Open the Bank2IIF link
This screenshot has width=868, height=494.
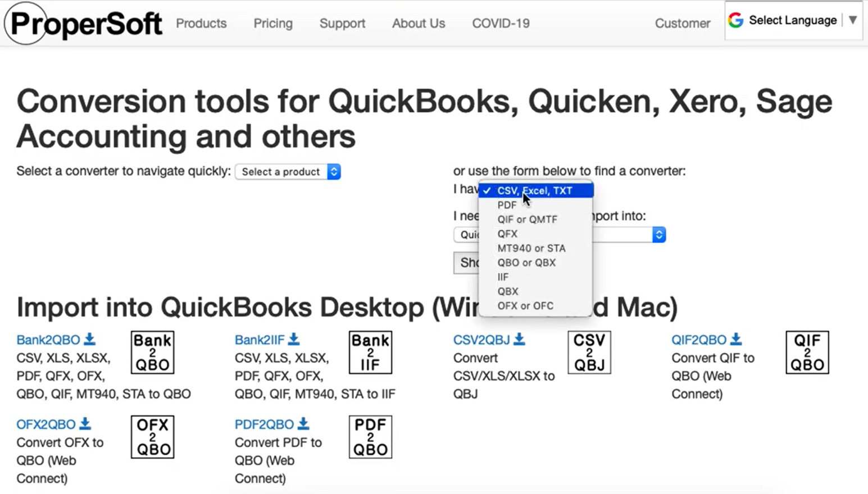coord(260,340)
